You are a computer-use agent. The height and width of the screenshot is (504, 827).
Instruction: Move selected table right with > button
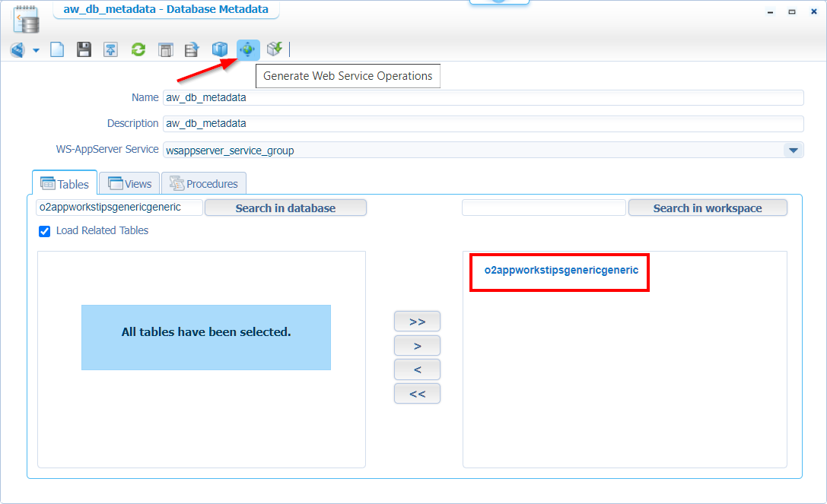[x=417, y=346]
